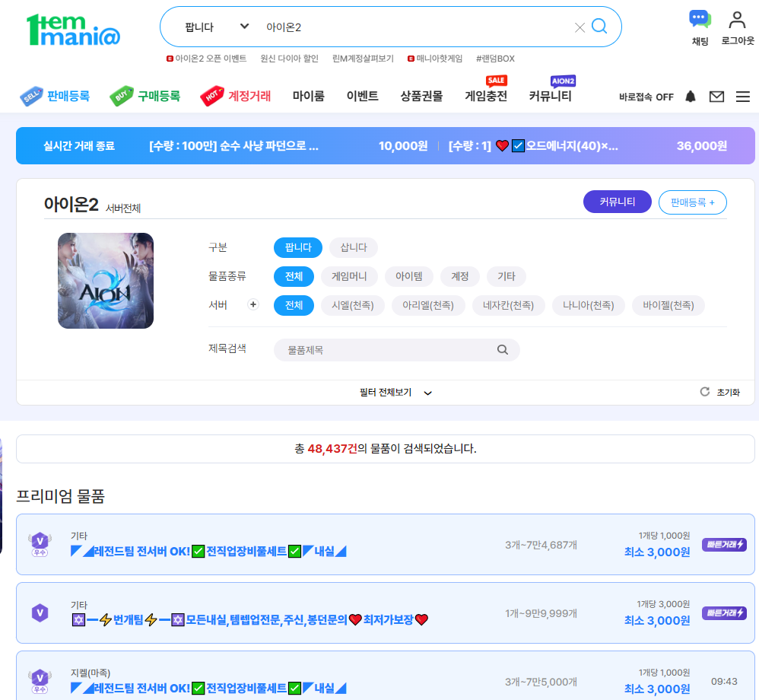
Task: Open 마이룸 menu
Action: [x=308, y=97]
